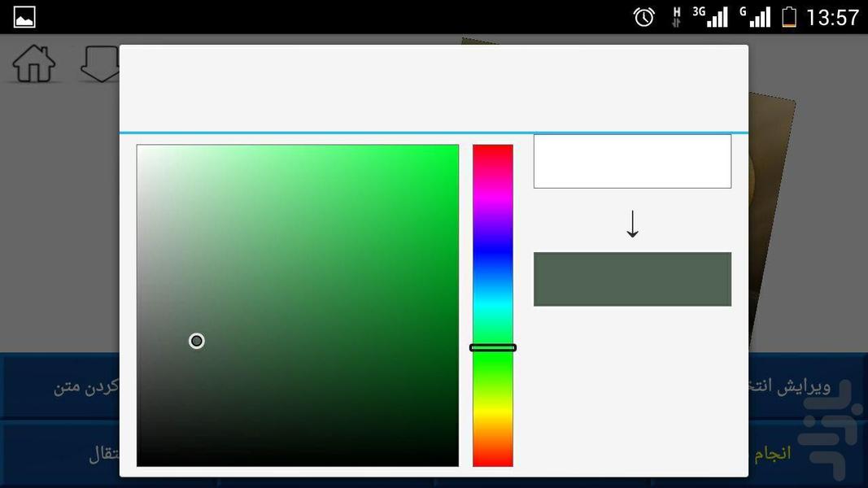Viewport: 868px width, 488px height.
Task: Click the hue slider handle
Action: click(493, 347)
